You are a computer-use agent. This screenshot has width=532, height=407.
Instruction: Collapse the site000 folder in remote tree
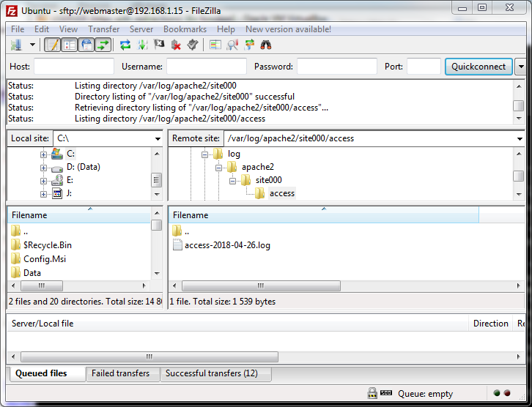coord(232,181)
